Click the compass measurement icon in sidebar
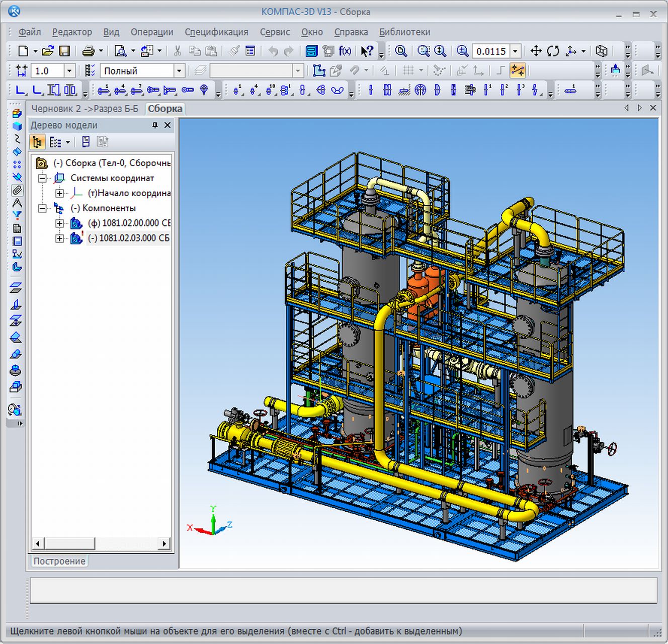This screenshot has width=668, height=644. 17,203
